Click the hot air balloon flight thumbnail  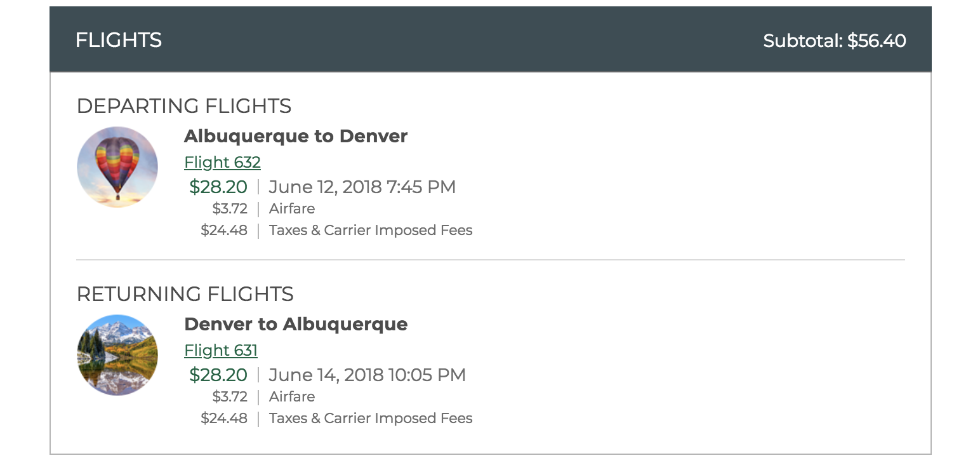117,166
